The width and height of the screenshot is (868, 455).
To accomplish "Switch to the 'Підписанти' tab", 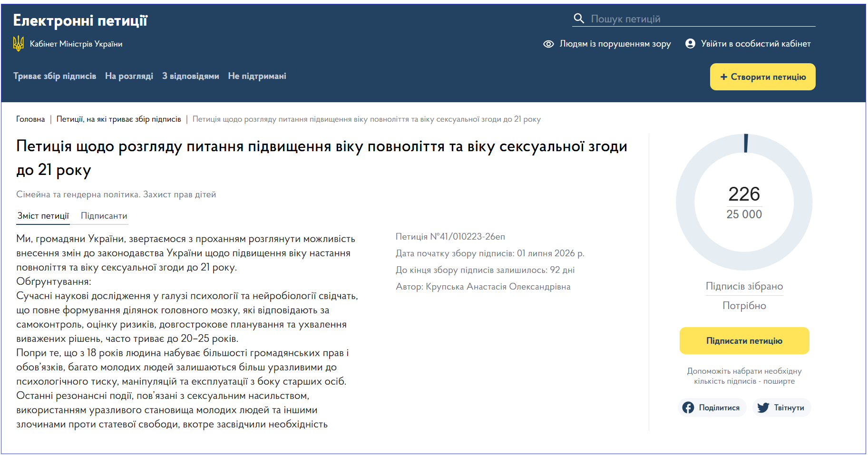I will pyautogui.click(x=104, y=216).
